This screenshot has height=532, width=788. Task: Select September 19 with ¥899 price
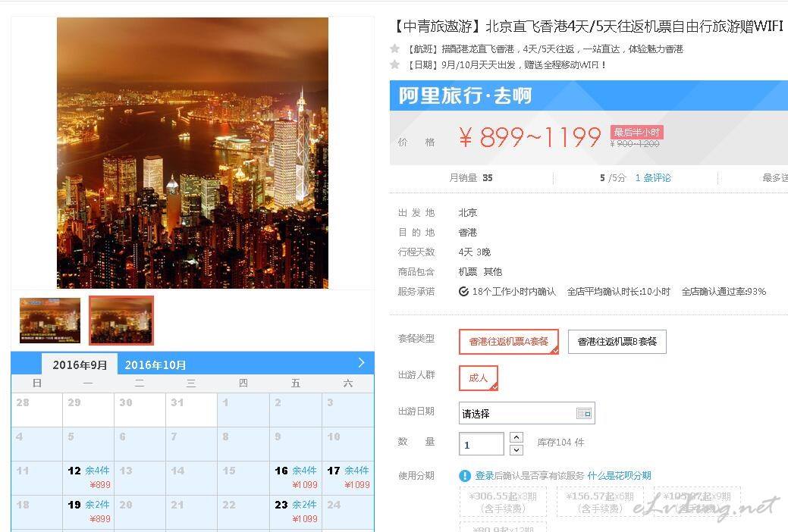coord(89,512)
